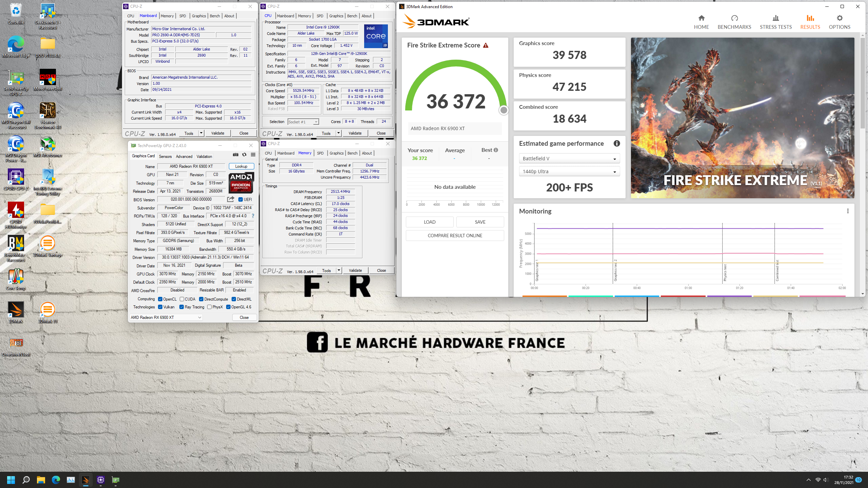Click Fire Strike Extreme artwork thumbnail

(x=742, y=118)
